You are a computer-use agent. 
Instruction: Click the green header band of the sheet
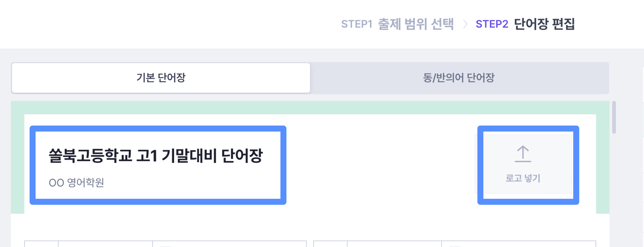(310, 108)
